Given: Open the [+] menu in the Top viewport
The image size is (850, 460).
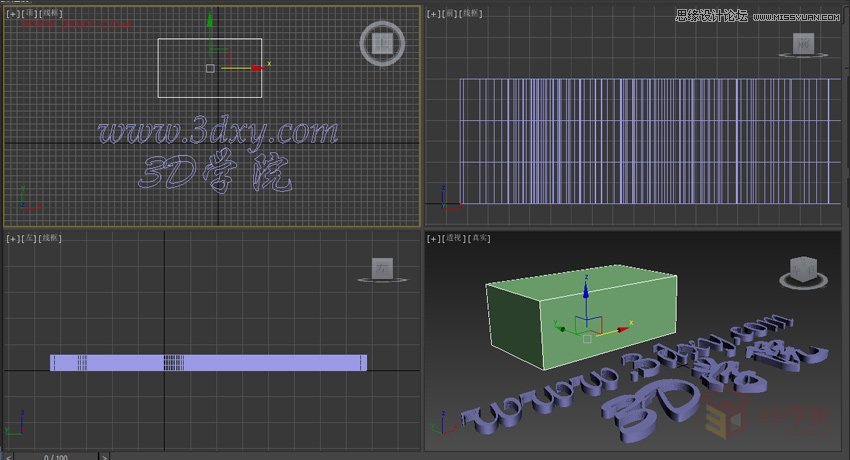Looking at the screenshot, I should 12,13.
